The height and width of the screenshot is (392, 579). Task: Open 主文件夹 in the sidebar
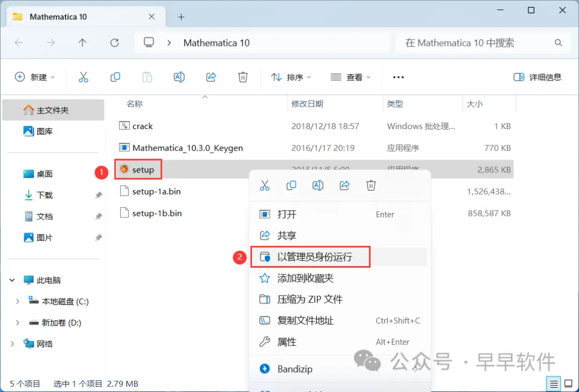53,110
